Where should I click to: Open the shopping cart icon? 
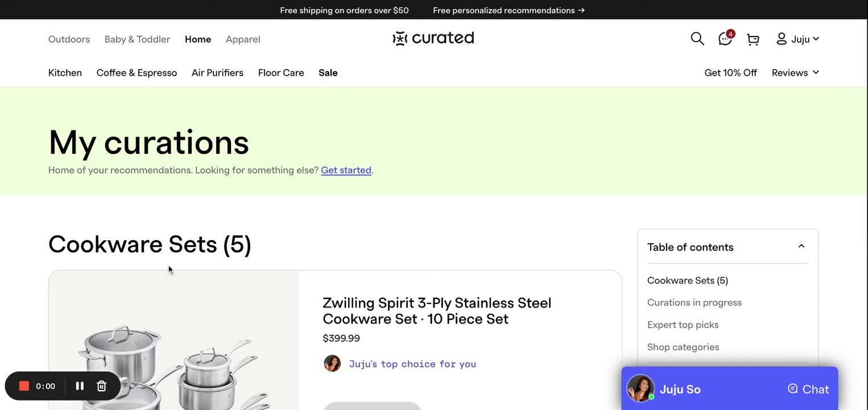point(753,39)
